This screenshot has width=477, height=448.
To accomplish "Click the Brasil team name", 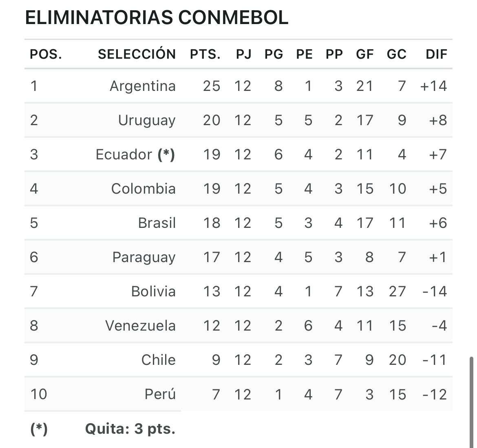I will click(x=157, y=223).
